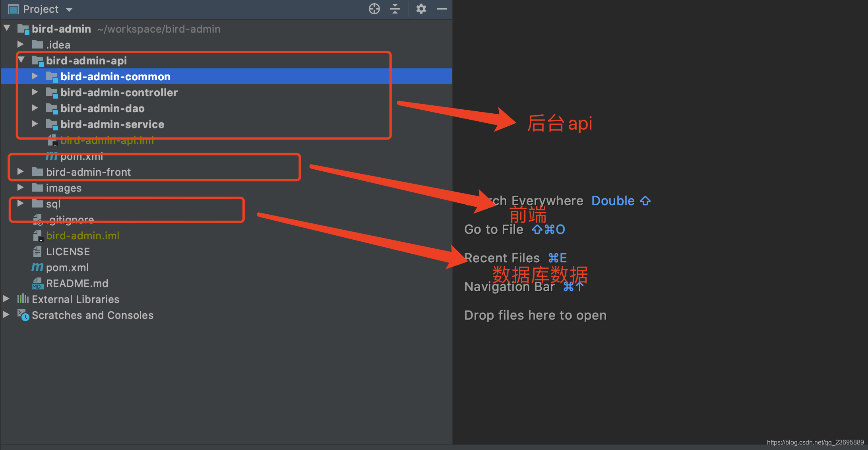Click the .idea folder icon
This screenshot has height=450, width=868.
(x=37, y=44)
